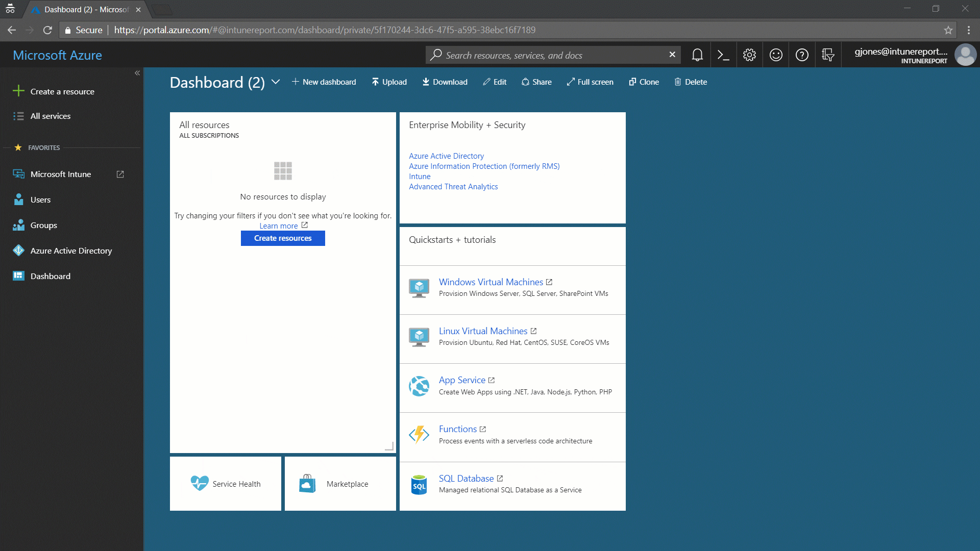Click Share in the dashboard toolbar
This screenshot has width=980, height=551.
(x=536, y=82)
